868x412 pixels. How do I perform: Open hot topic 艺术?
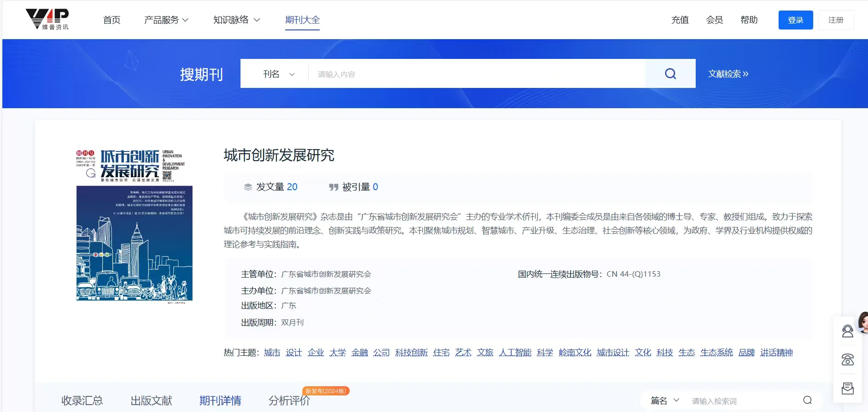(463, 353)
